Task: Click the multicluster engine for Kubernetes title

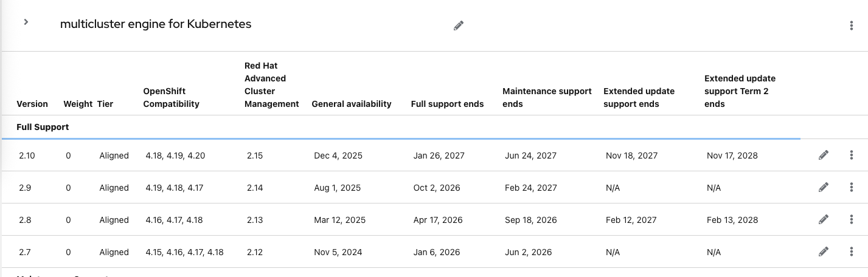Action: [156, 24]
